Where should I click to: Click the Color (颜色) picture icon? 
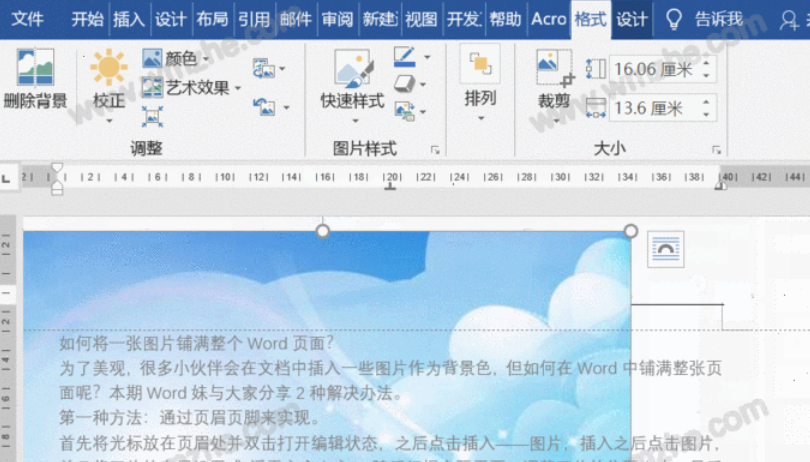(x=152, y=58)
